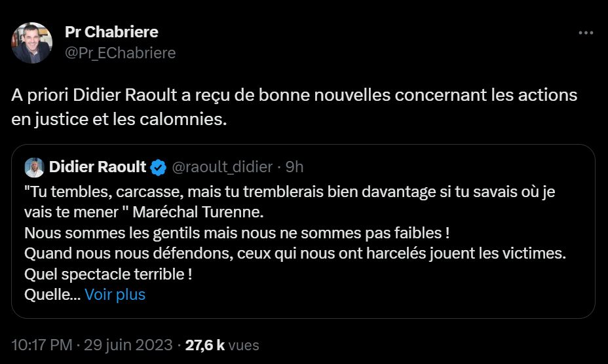
Task: Open the @raoult_didier handle
Action: coord(221,167)
